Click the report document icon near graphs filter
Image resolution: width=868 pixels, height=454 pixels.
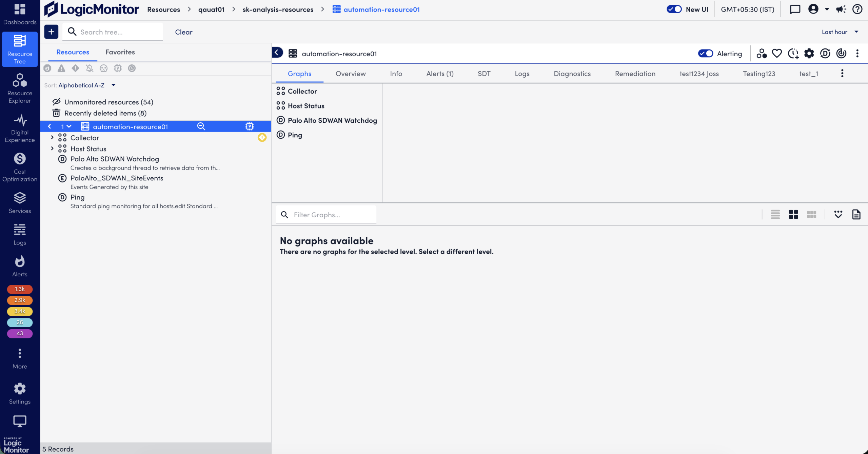pyautogui.click(x=856, y=215)
